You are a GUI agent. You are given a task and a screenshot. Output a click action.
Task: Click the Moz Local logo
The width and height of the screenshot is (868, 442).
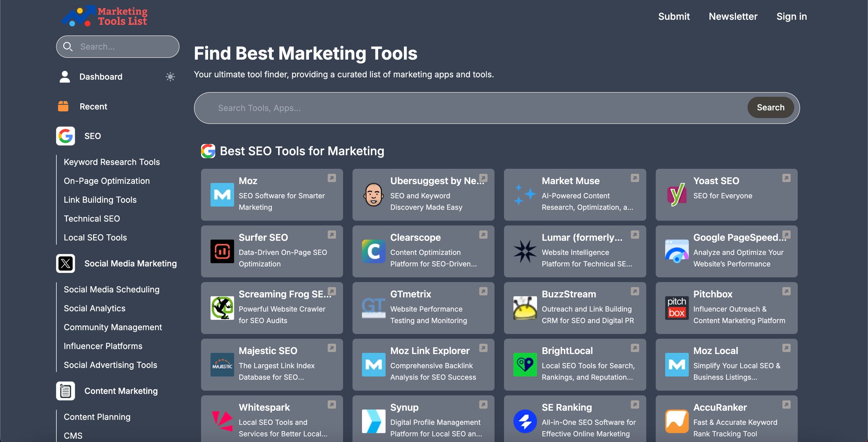click(677, 365)
